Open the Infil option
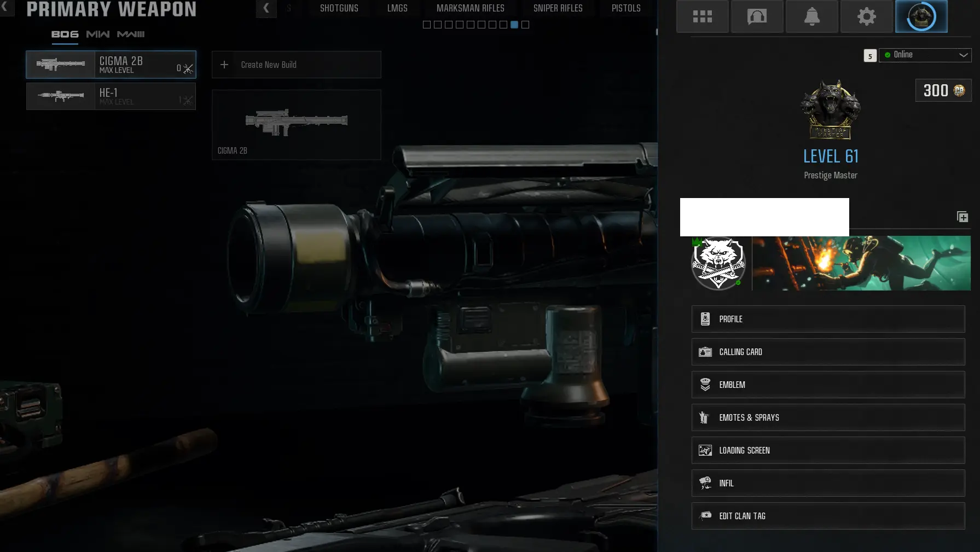The height and width of the screenshot is (552, 980). (828, 483)
